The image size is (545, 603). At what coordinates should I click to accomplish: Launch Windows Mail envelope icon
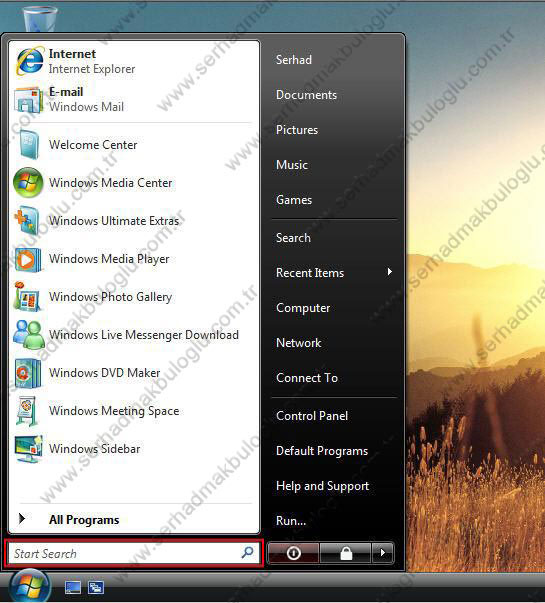click(28, 100)
